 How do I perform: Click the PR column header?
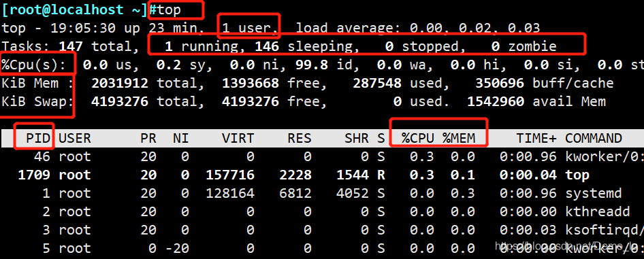pos(148,138)
